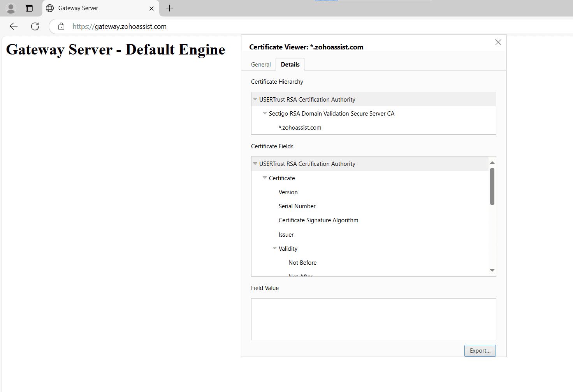Click the globe icon on the Gateway Server tab
The width and height of the screenshot is (573, 392).
pyautogui.click(x=49, y=8)
